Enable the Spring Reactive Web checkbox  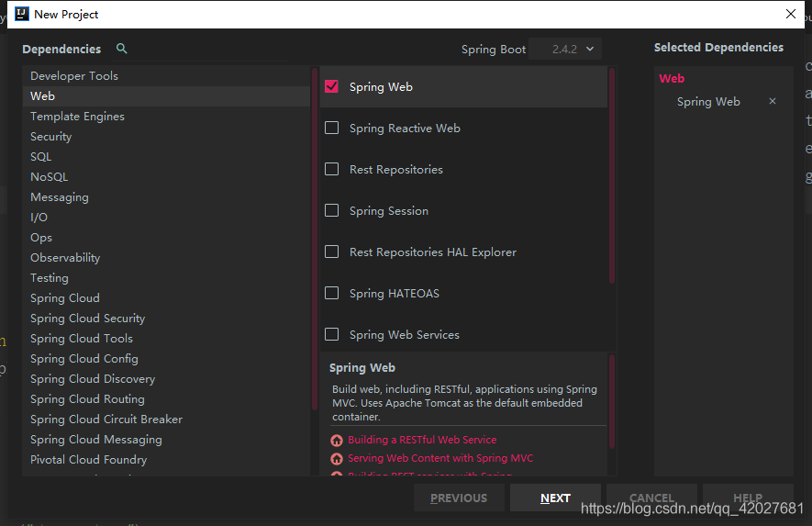pyautogui.click(x=331, y=128)
